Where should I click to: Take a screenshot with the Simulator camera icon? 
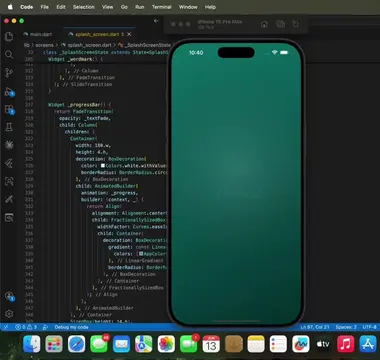(280, 24)
